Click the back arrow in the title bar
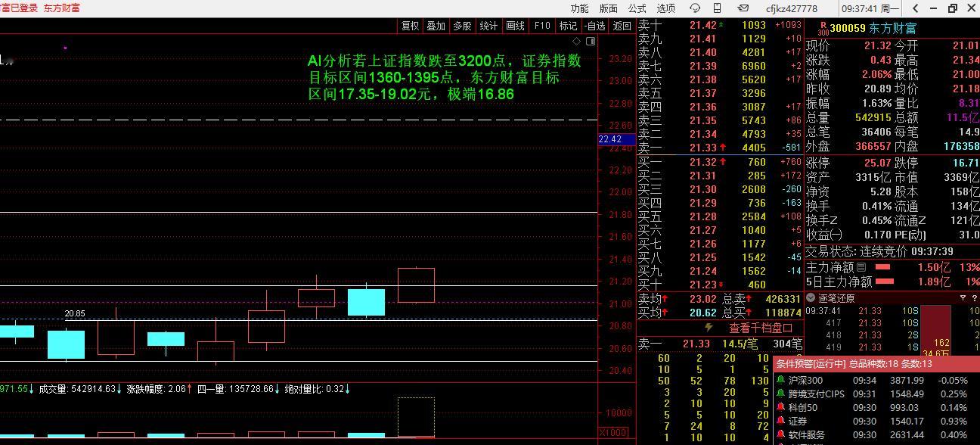 pos(916,8)
